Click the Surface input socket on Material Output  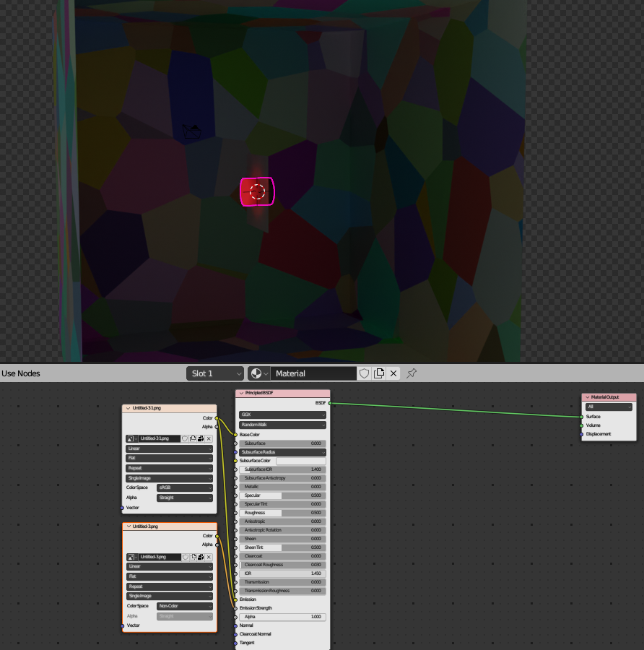[x=581, y=417]
